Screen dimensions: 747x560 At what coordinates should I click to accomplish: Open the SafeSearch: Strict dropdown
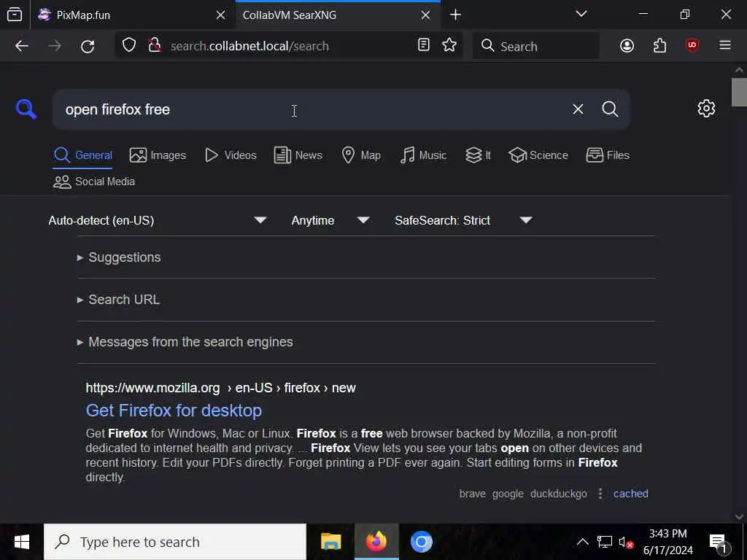click(463, 220)
